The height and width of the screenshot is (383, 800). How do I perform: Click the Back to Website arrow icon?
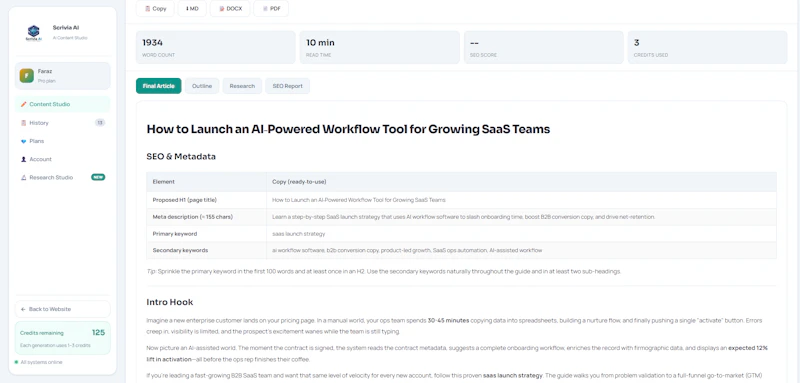click(x=23, y=309)
